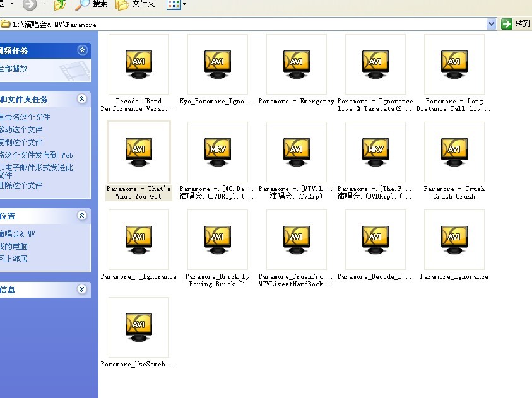The width and height of the screenshot is (532, 398).
Task: Click 全部播放 link
Action: pos(14,69)
